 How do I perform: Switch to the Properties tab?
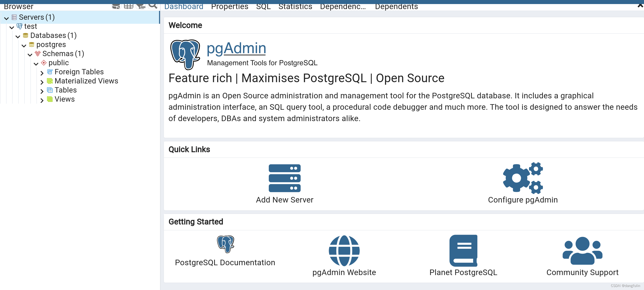229,6
